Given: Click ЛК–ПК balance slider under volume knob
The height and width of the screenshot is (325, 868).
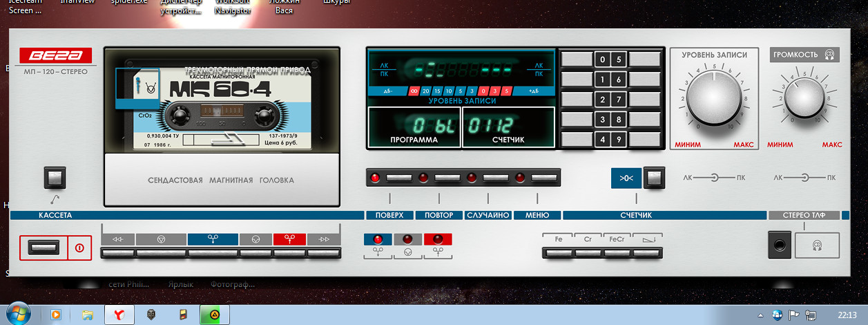Looking at the screenshot, I should (x=805, y=178).
